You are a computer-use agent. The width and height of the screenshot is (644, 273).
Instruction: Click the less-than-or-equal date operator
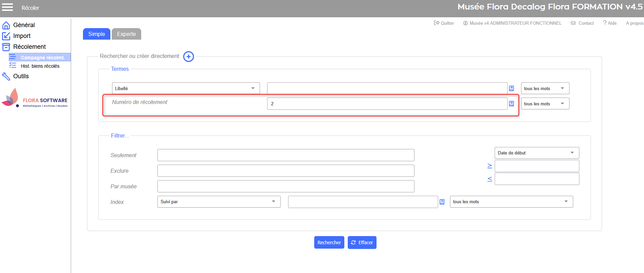(x=490, y=179)
